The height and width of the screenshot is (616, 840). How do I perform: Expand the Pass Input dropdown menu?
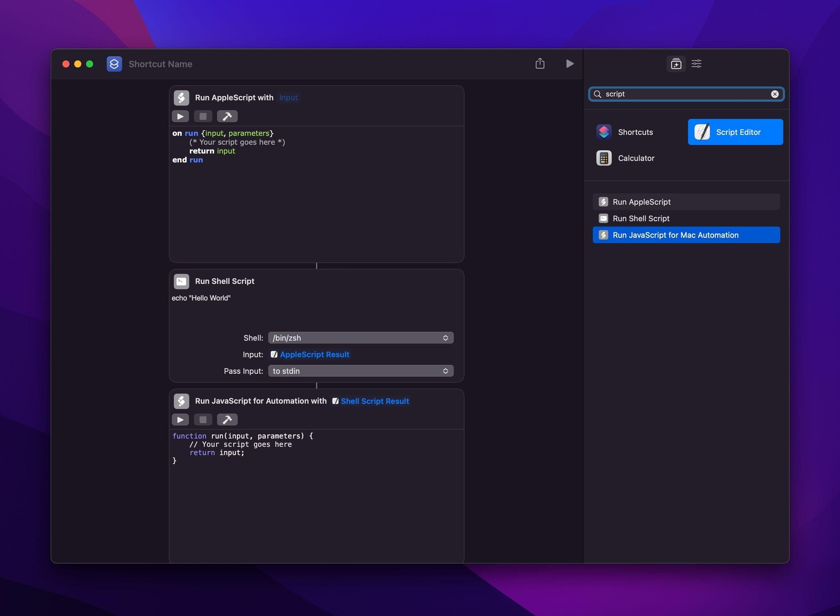coord(359,370)
